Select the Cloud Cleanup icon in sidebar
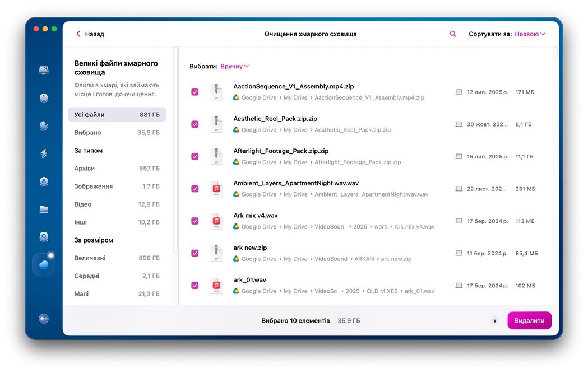This screenshot has width=588, height=373. coord(44,264)
